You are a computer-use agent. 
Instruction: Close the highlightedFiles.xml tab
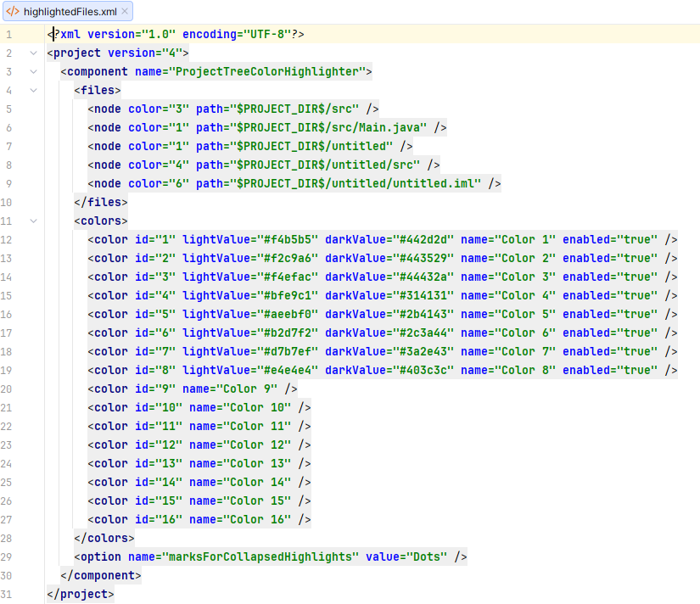(x=125, y=11)
